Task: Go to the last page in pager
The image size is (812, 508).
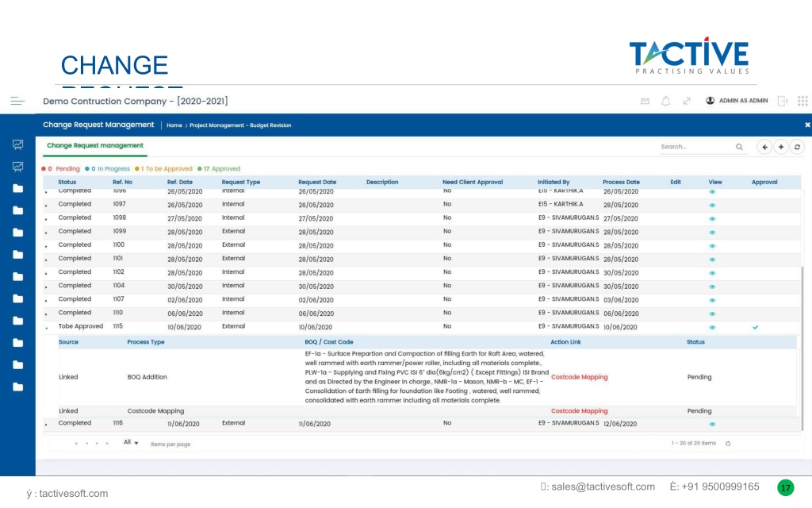Action: click(107, 444)
